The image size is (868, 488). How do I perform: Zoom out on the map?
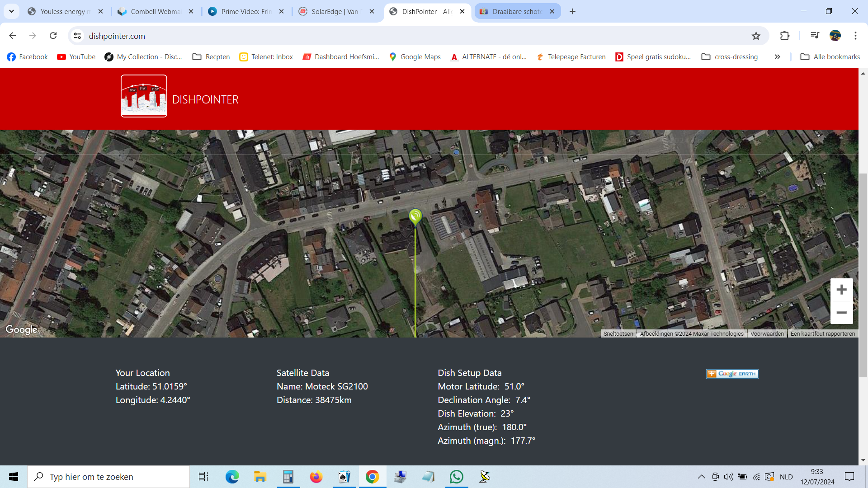coord(841,313)
